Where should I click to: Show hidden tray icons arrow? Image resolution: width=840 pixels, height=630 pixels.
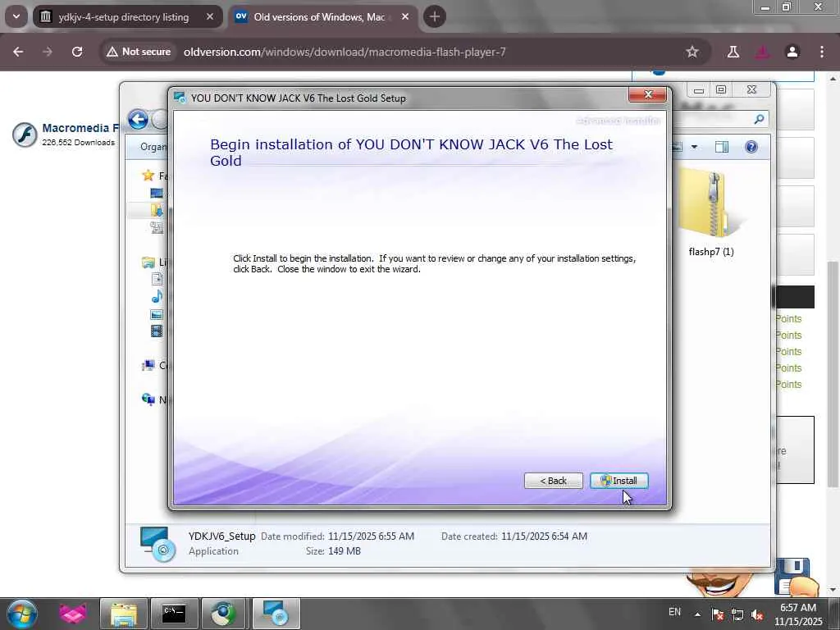point(697,614)
